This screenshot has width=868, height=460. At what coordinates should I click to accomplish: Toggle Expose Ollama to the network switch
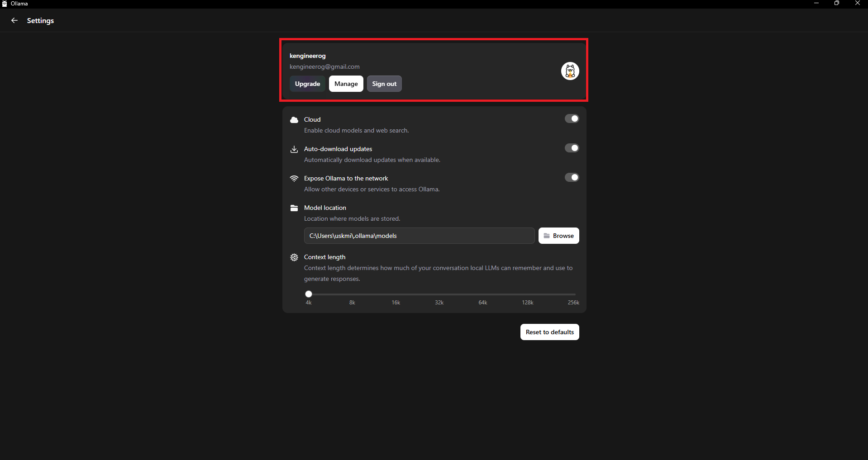point(572,177)
